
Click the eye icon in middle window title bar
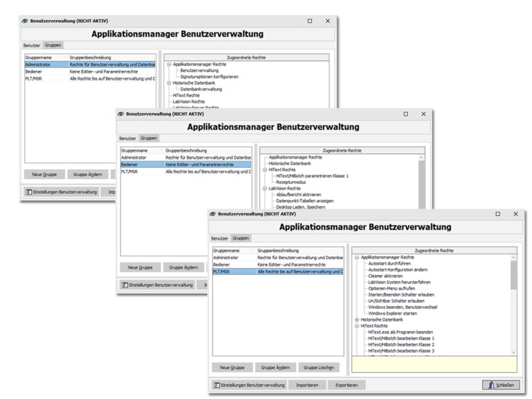tap(121, 114)
